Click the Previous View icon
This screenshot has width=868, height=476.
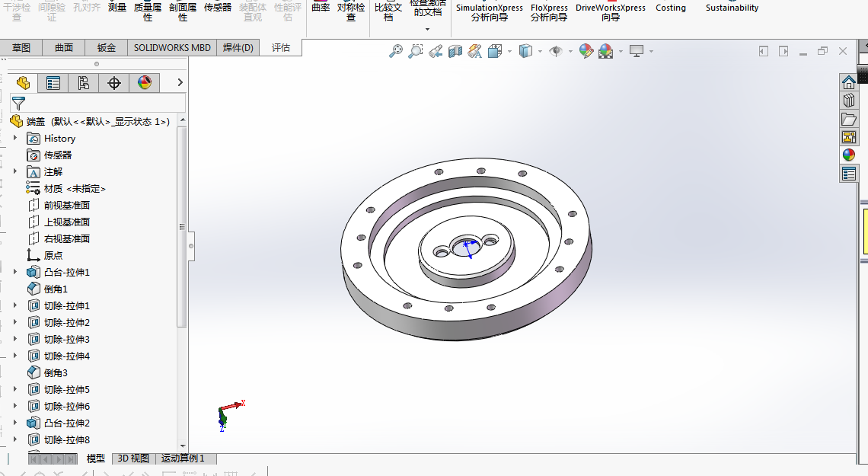tap(436, 52)
